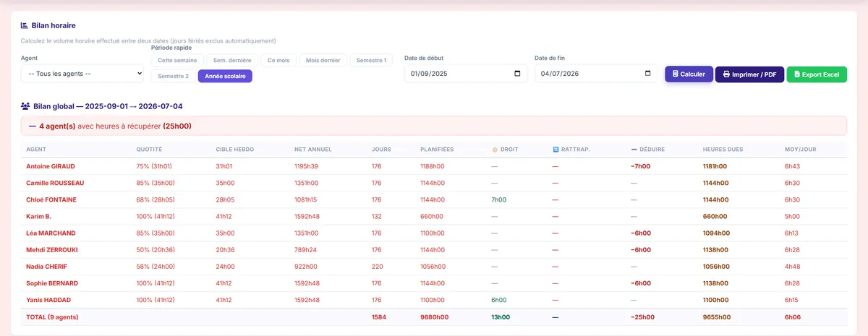
Task: Click total planifiées 9680h00
Action: (433, 317)
